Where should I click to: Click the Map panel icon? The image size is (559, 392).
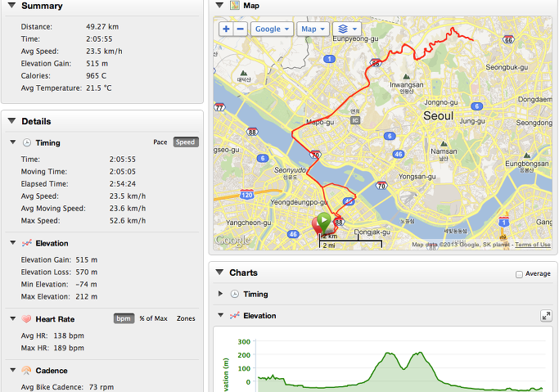click(x=235, y=6)
